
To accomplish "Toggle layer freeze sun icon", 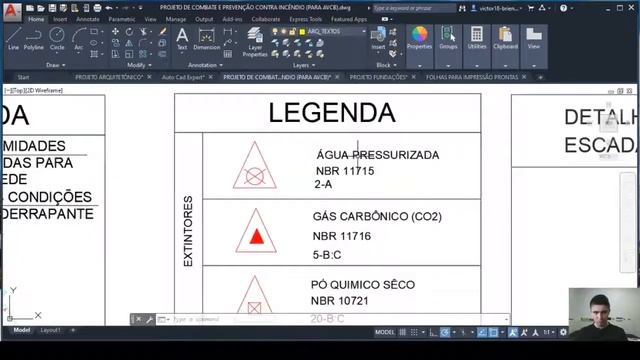I will tap(284, 31).
